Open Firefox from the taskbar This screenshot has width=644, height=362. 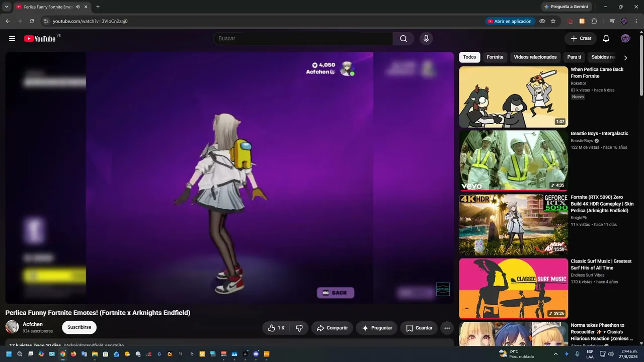[73, 354]
